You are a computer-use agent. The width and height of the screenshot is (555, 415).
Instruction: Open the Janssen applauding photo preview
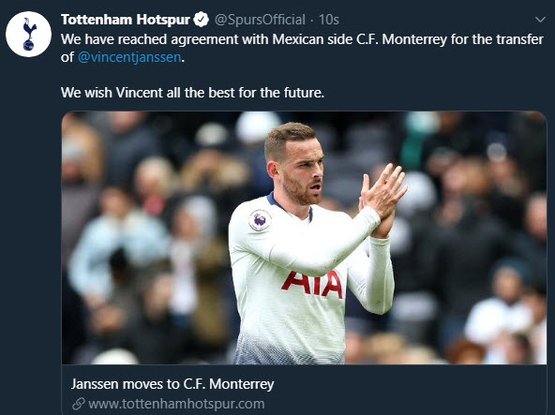point(304,238)
